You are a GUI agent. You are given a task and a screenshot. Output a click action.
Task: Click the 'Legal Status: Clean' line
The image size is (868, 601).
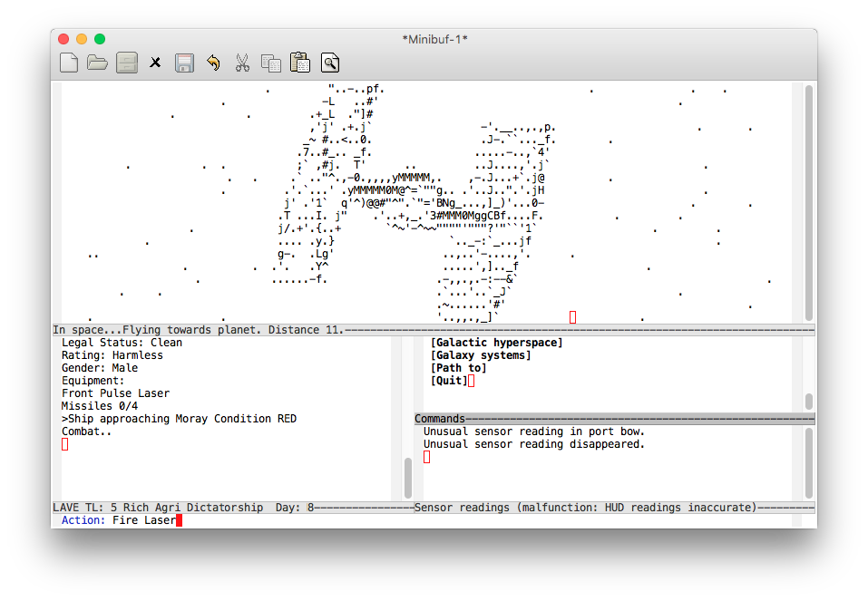pyautogui.click(x=122, y=343)
